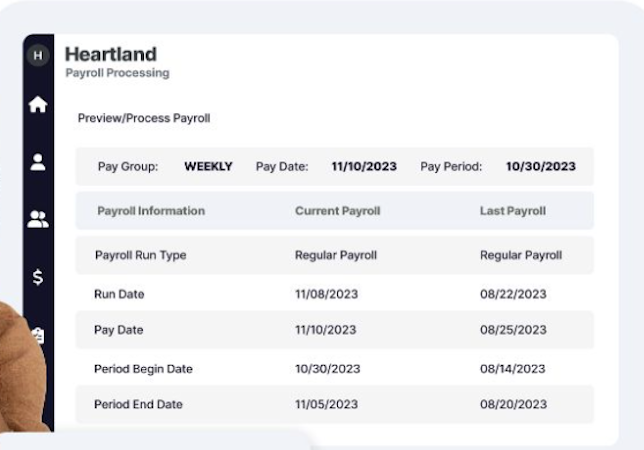Image resolution: width=644 pixels, height=450 pixels.
Task: Select the Payroll Run Type row label
Action: (x=140, y=255)
